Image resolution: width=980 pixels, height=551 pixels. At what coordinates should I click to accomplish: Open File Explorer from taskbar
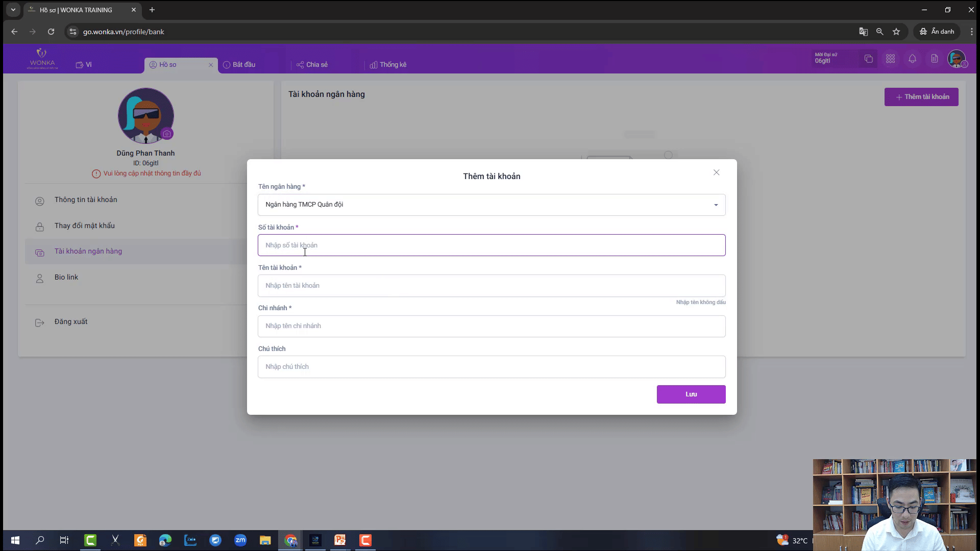point(265,540)
